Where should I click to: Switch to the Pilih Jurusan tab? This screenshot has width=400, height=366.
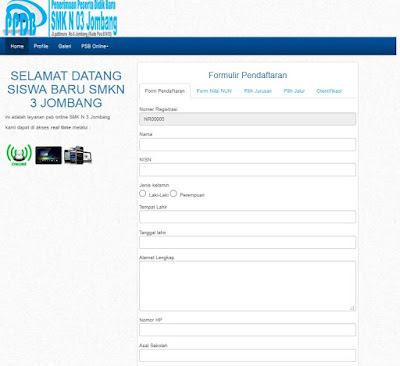coord(258,91)
